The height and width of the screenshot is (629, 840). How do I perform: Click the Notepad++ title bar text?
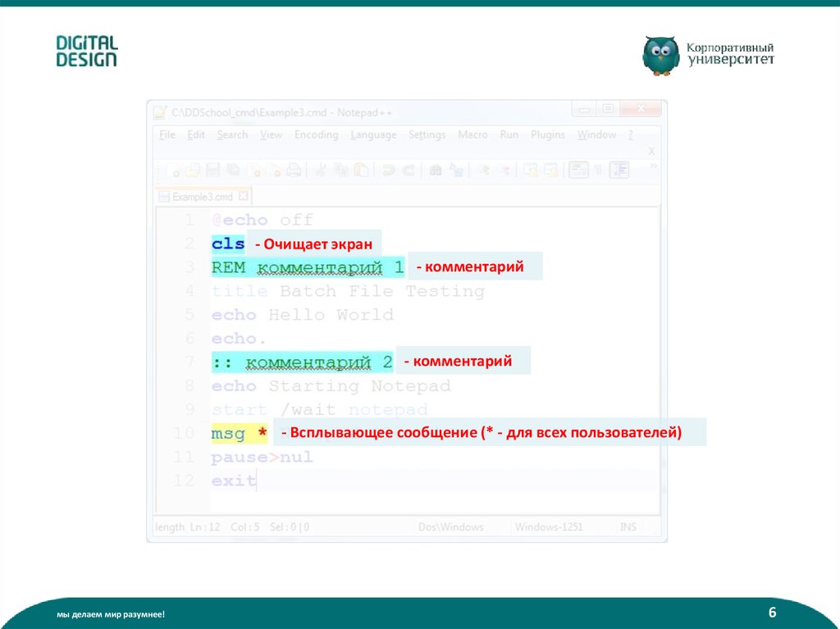click(281, 112)
